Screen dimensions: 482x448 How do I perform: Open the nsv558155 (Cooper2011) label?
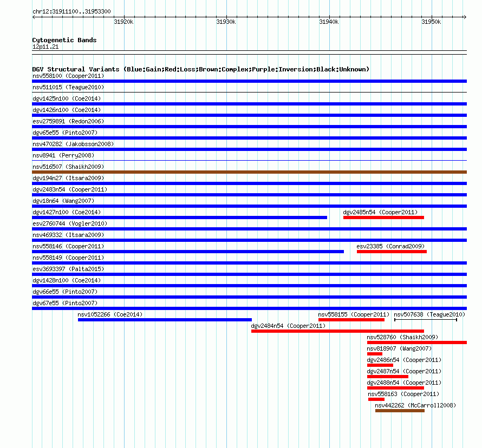354,314
